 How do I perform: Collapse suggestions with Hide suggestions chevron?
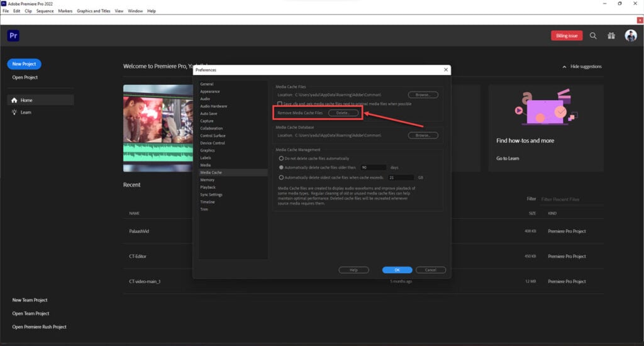tap(564, 67)
